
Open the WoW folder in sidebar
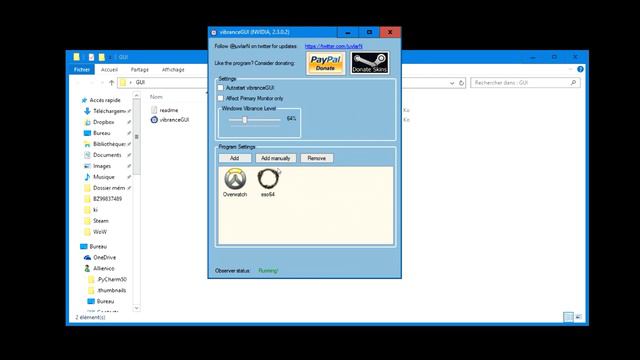pyautogui.click(x=96, y=232)
